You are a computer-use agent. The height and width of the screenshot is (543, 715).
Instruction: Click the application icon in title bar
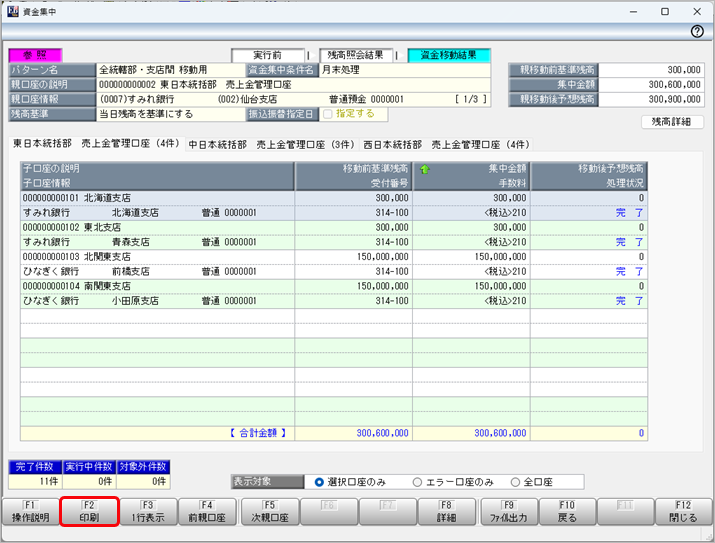coord(13,11)
